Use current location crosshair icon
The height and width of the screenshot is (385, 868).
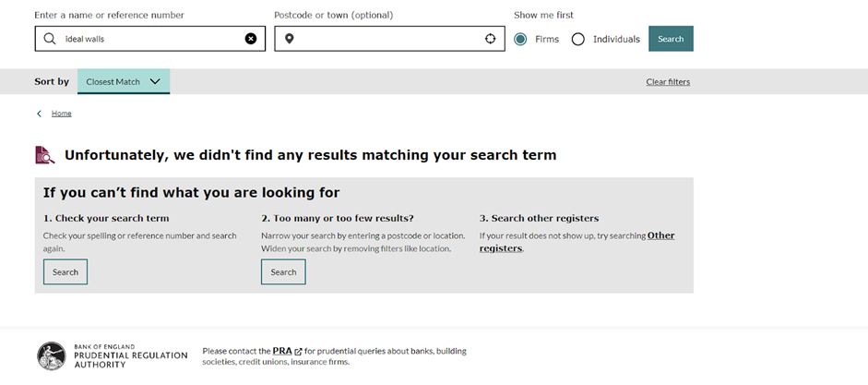tap(490, 39)
